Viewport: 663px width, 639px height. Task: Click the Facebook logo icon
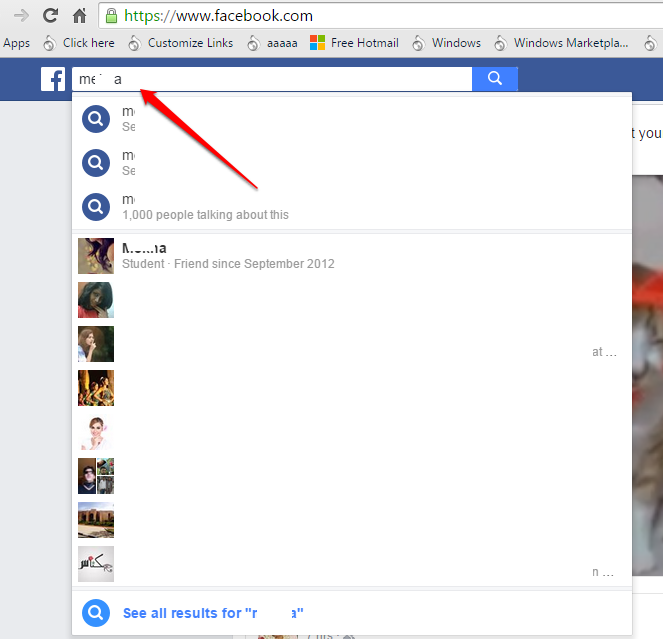coord(53,79)
